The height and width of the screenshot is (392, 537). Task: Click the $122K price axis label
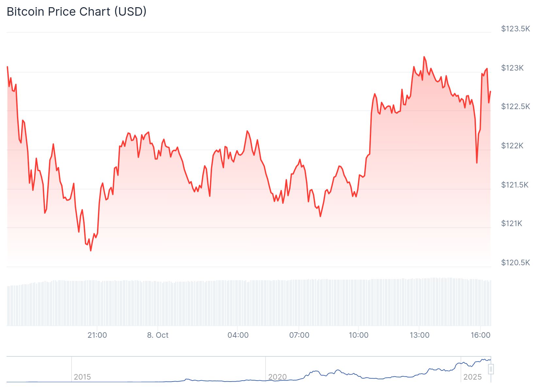tap(512, 146)
